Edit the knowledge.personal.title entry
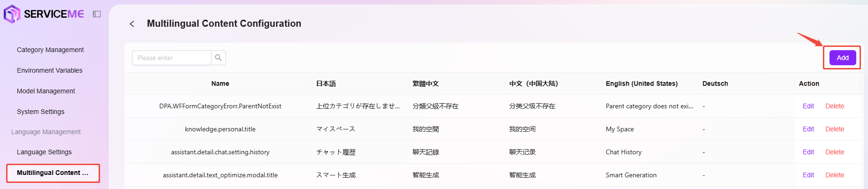This screenshot has height=189, width=868. 808,129
